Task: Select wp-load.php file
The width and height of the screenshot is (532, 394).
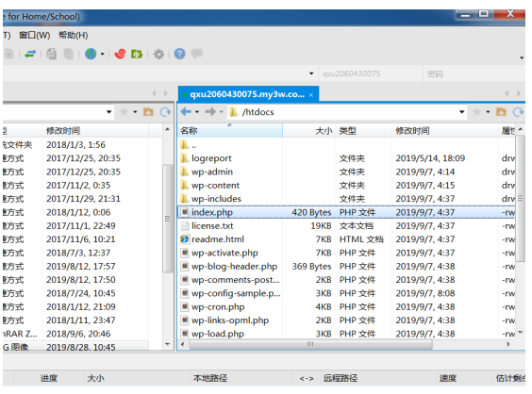Action: click(346, 334)
